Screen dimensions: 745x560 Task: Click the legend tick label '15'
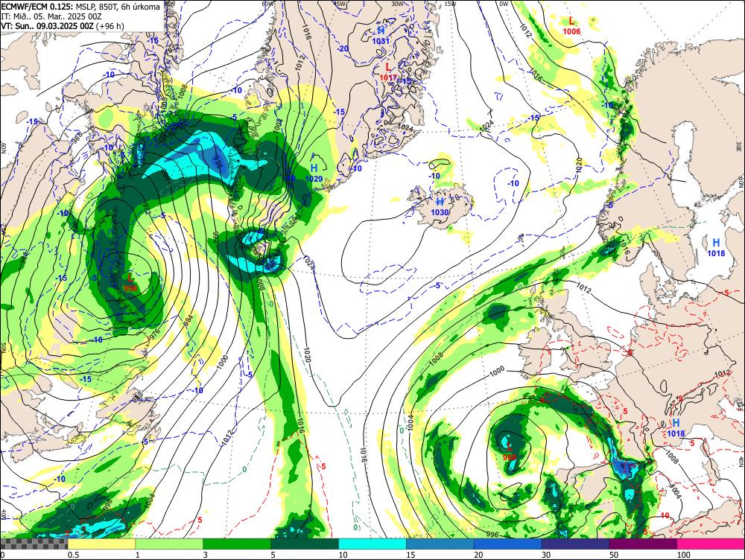click(x=410, y=555)
